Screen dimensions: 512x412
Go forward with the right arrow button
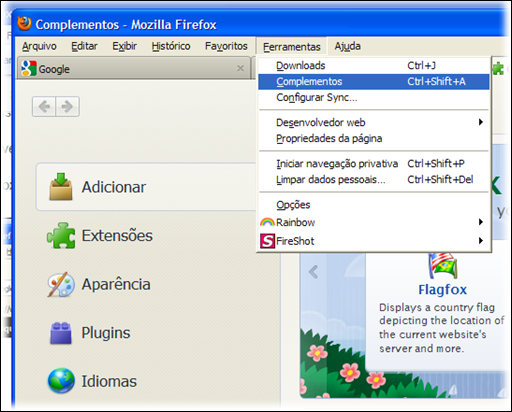click(x=67, y=107)
